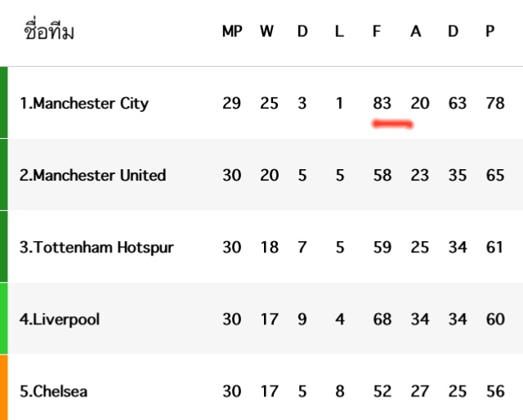The image size is (523, 420).
Task: Select the Manchester United team name
Action: [92, 176]
